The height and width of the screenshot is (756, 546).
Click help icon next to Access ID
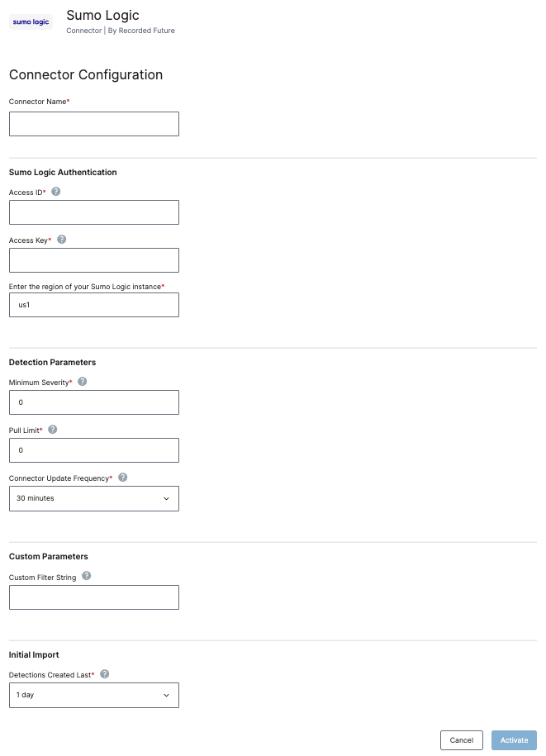tap(56, 191)
